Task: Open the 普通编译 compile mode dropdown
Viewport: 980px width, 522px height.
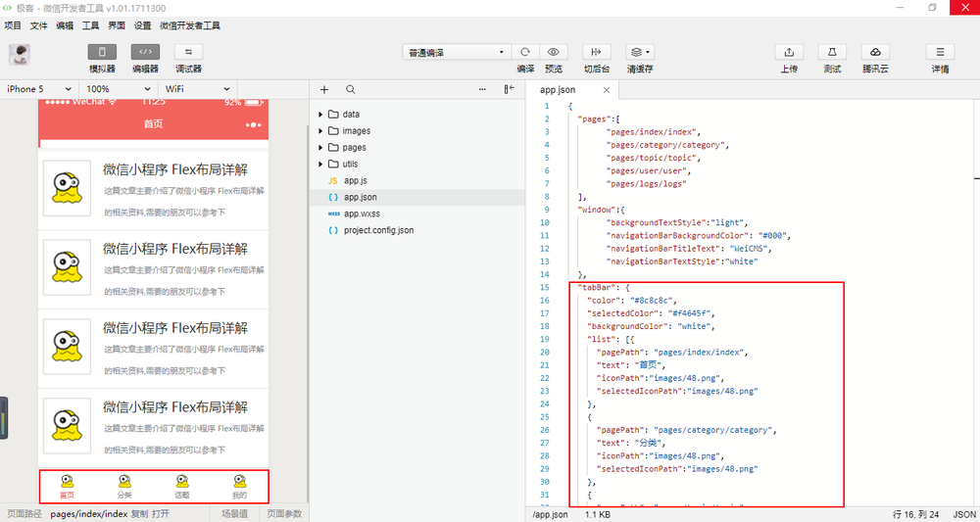Action: [x=457, y=52]
